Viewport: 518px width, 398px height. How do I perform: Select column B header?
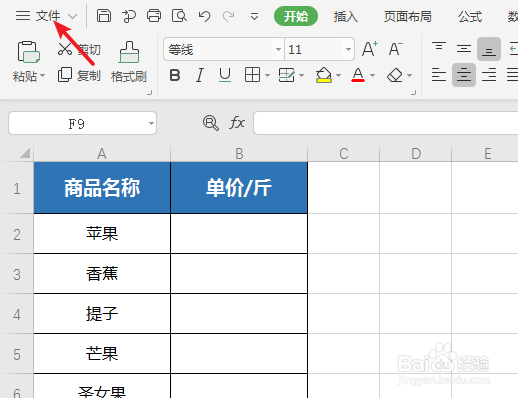coord(239,154)
